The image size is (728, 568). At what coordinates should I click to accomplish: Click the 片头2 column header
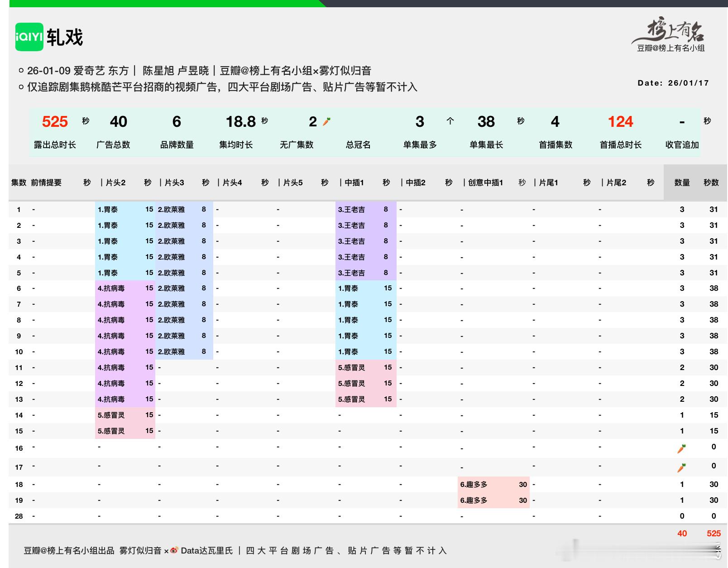tap(115, 183)
